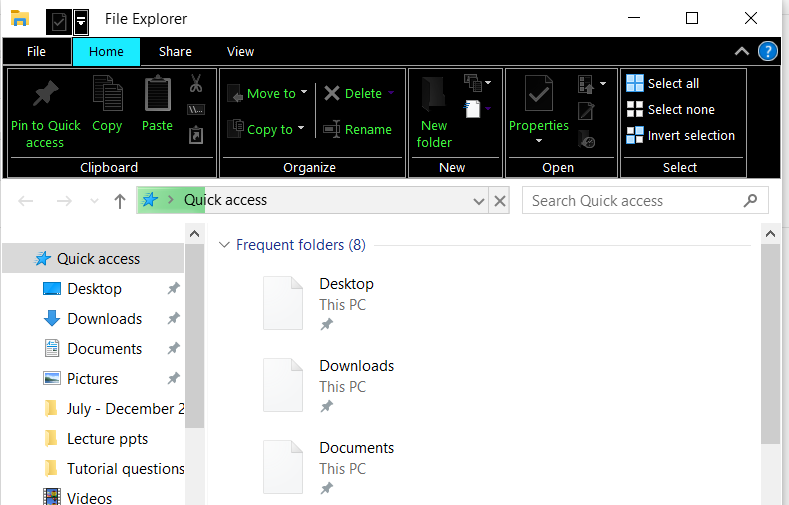
Task: Click Select none
Action: (670, 109)
